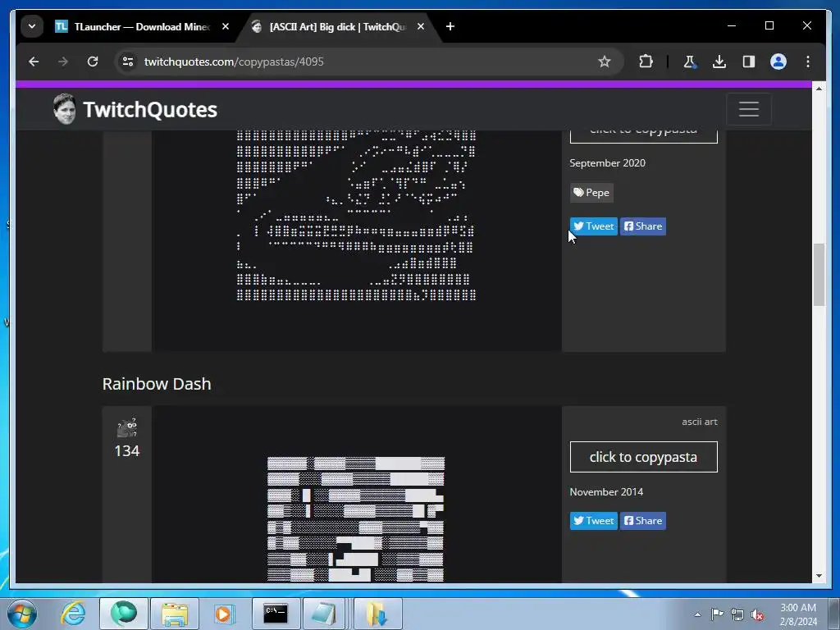This screenshot has height=630, width=840.
Task: Click to copypasta Rainbow Dash
Action: click(643, 457)
